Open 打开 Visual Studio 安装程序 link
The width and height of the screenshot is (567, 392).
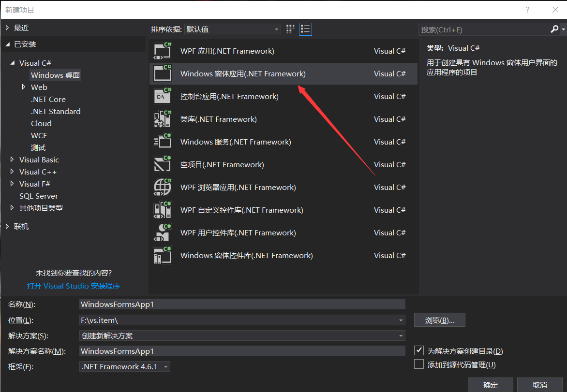point(74,286)
